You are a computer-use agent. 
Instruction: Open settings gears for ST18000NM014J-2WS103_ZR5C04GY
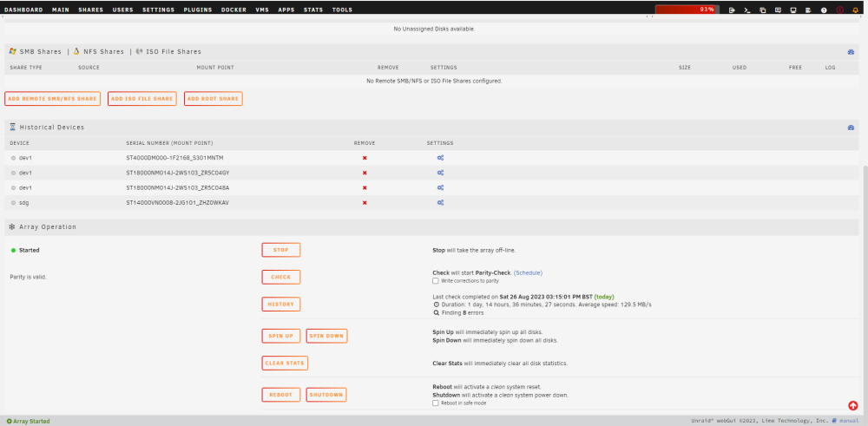click(x=440, y=173)
